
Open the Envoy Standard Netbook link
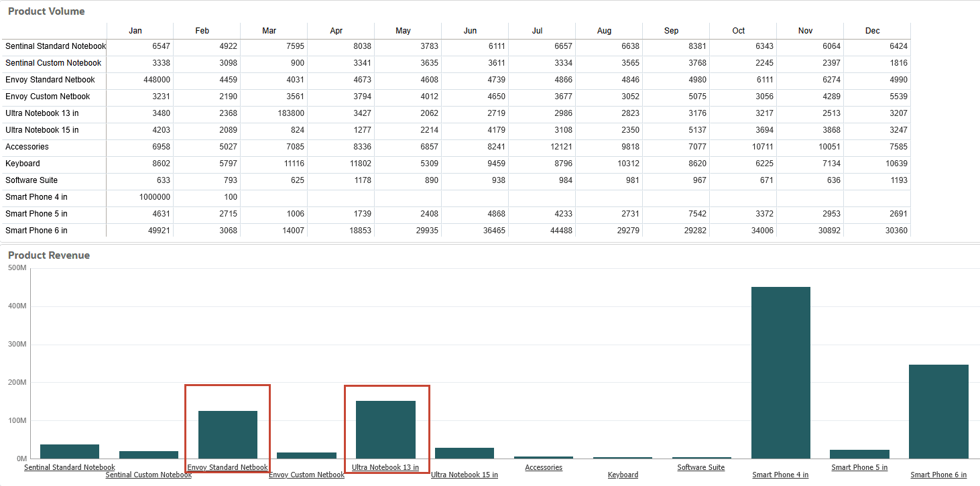227,467
